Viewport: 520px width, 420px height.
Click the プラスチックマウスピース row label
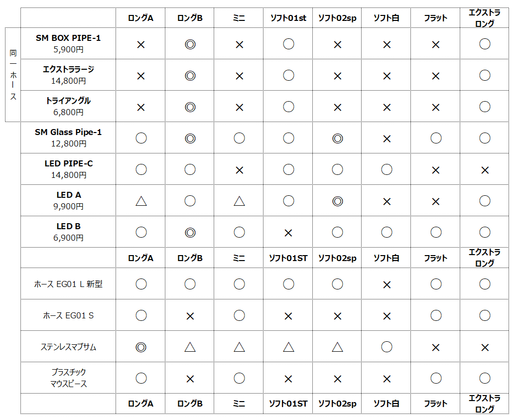click(68, 378)
